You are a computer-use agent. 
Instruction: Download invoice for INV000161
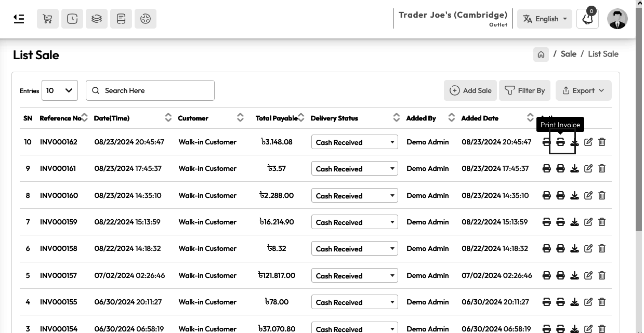click(x=574, y=168)
